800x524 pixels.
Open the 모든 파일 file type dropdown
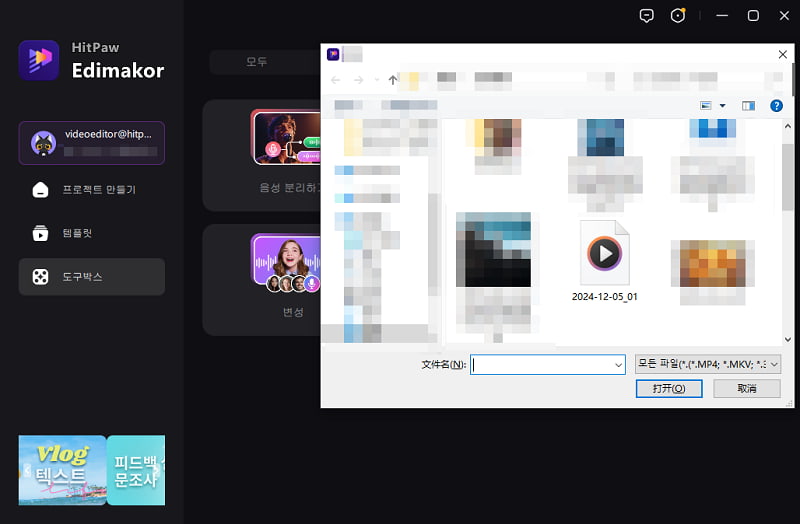click(x=708, y=365)
